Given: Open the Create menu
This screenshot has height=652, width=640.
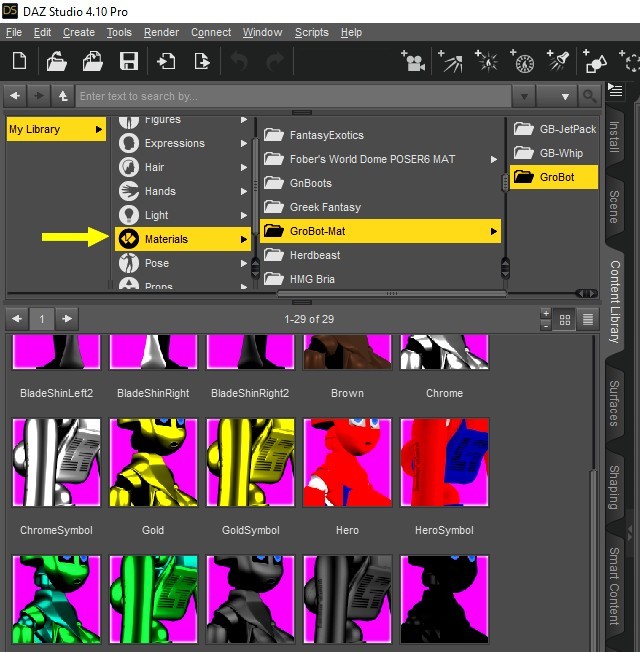Looking at the screenshot, I should coord(79,32).
